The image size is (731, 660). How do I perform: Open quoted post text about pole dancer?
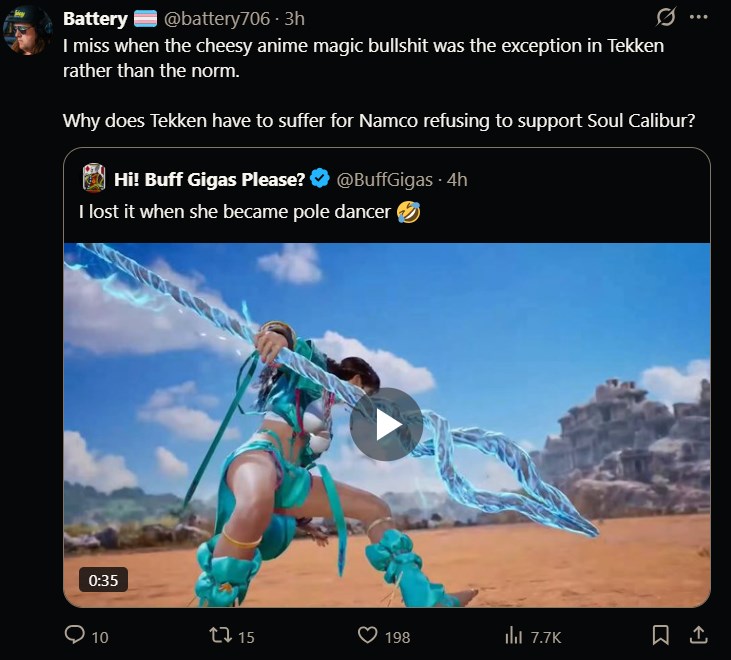(x=249, y=212)
